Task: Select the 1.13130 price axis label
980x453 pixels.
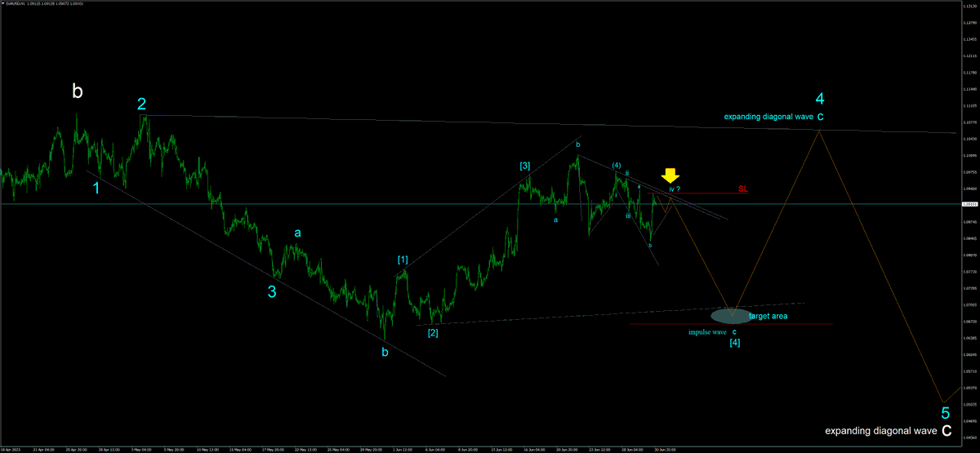Action: [x=969, y=5]
